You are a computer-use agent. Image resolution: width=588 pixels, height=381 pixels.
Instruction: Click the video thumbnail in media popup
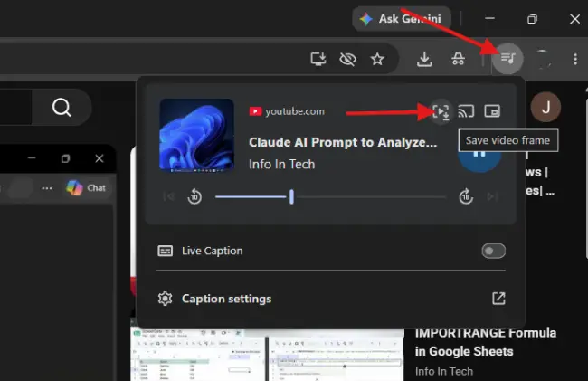[x=197, y=136]
